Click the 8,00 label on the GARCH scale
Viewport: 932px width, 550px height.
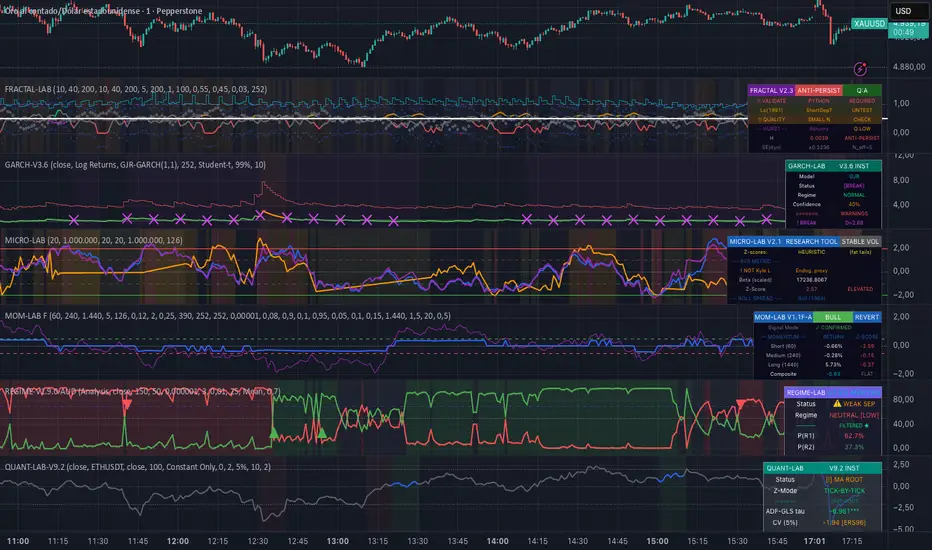[x=901, y=180]
